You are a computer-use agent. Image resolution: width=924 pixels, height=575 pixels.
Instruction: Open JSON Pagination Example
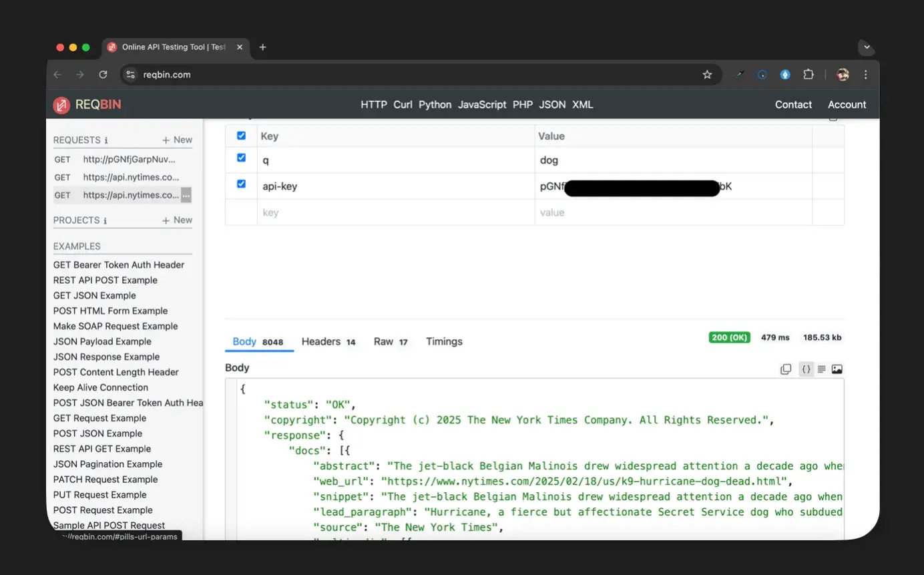click(108, 465)
